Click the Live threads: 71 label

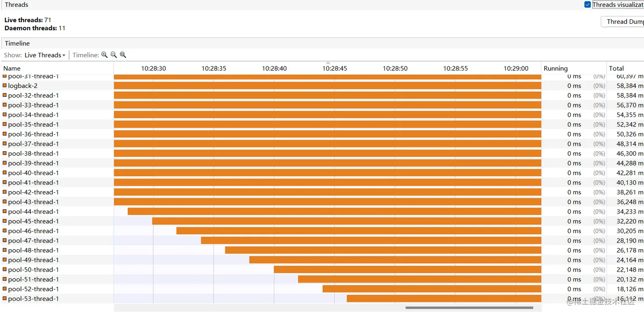pyautogui.click(x=28, y=20)
